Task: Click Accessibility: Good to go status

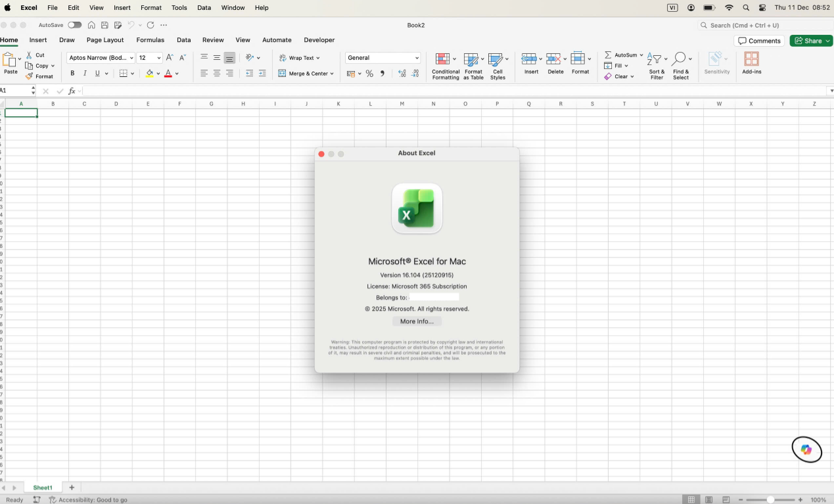Action: click(88, 500)
